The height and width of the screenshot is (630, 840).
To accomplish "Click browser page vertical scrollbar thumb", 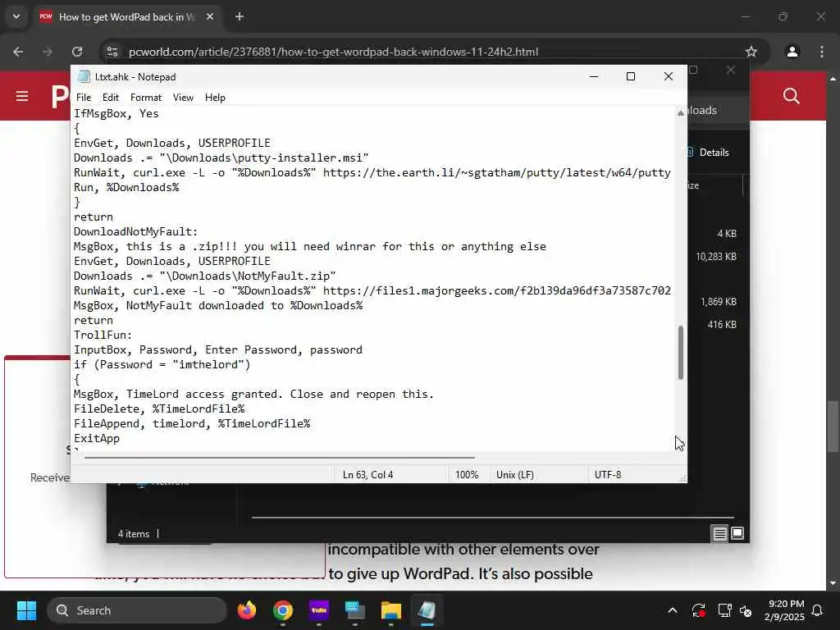I will (x=833, y=426).
